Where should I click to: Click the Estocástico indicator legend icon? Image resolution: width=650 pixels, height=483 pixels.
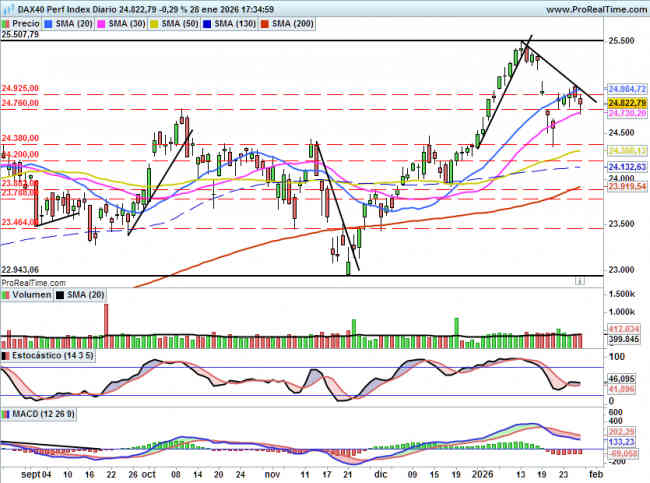(6, 355)
